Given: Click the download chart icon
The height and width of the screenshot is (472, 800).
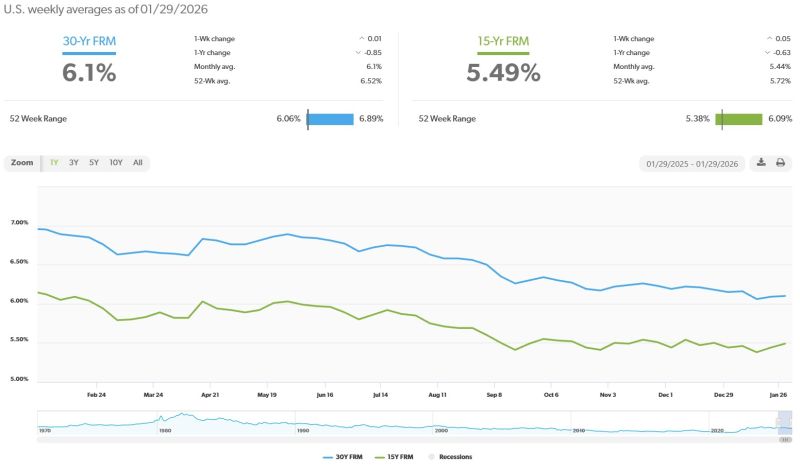Looking at the screenshot, I should tap(761, 163).
